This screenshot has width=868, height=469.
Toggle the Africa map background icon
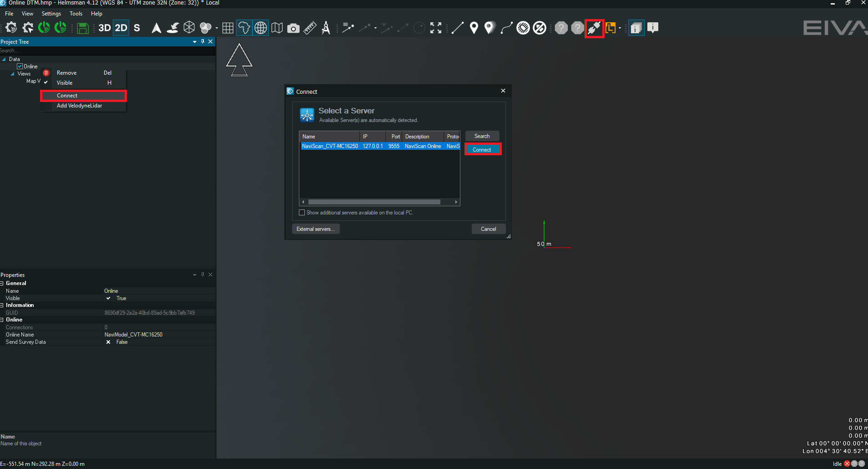(x=244, y=28)
